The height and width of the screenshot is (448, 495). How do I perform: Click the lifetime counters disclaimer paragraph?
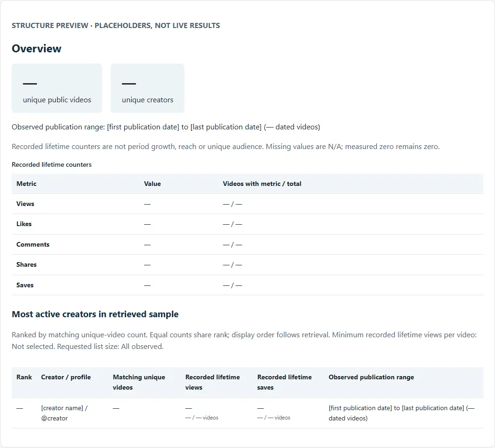226,147
